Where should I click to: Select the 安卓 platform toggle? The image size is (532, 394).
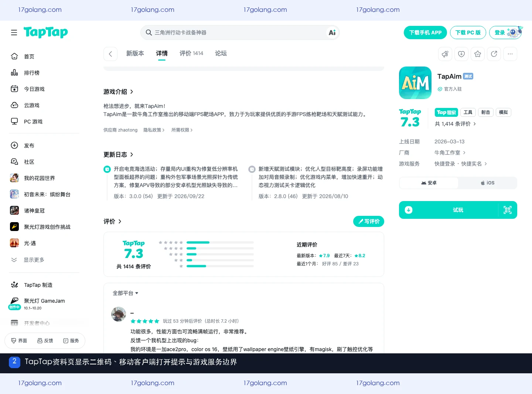[x=429, y=183]
